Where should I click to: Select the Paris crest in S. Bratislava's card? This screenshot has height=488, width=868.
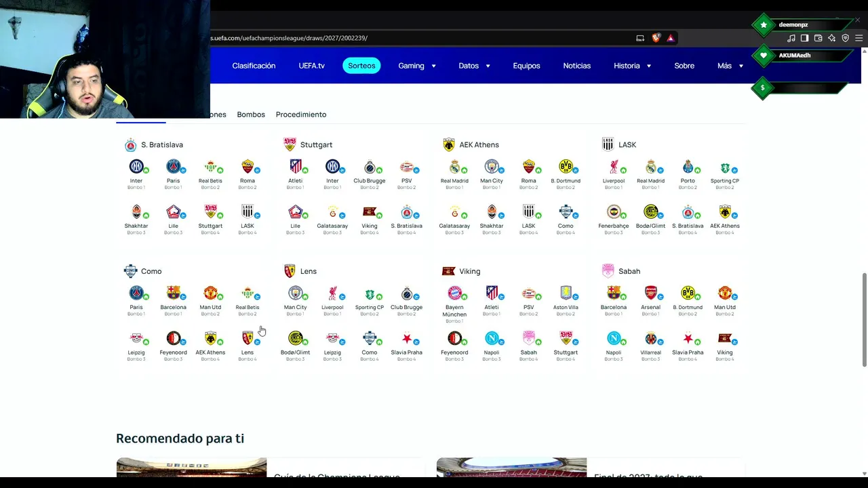pyautogui.click(x=174, y=167)
